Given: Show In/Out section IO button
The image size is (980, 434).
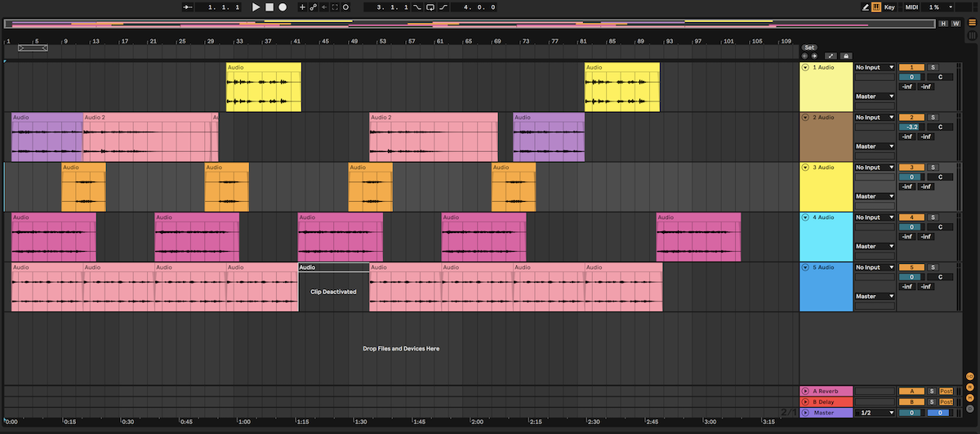Looking at the screenshot, I should click(x=969, y=377).
